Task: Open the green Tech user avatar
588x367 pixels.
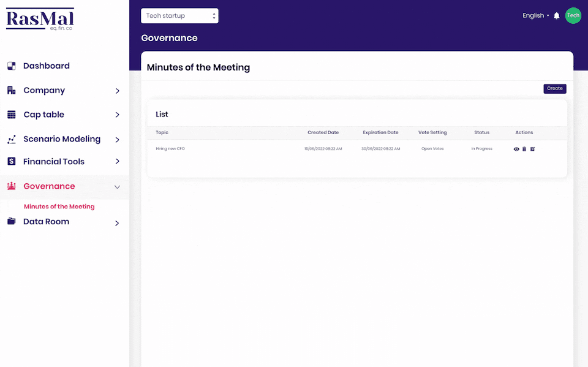Action: [573, 16]
